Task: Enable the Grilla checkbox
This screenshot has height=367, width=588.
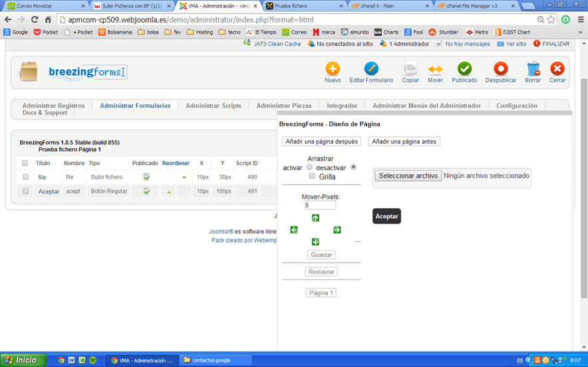Action: 311,176
